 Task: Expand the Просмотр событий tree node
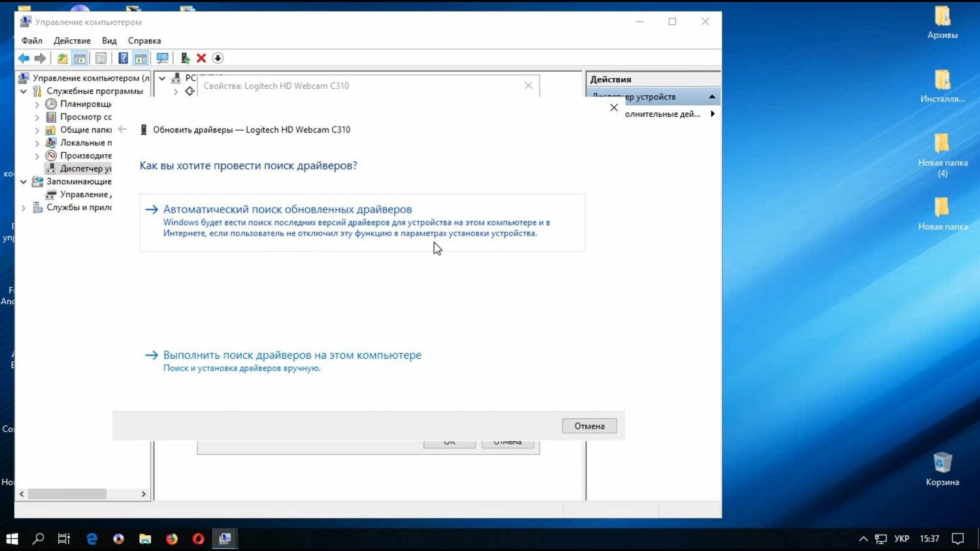[37, 118]
